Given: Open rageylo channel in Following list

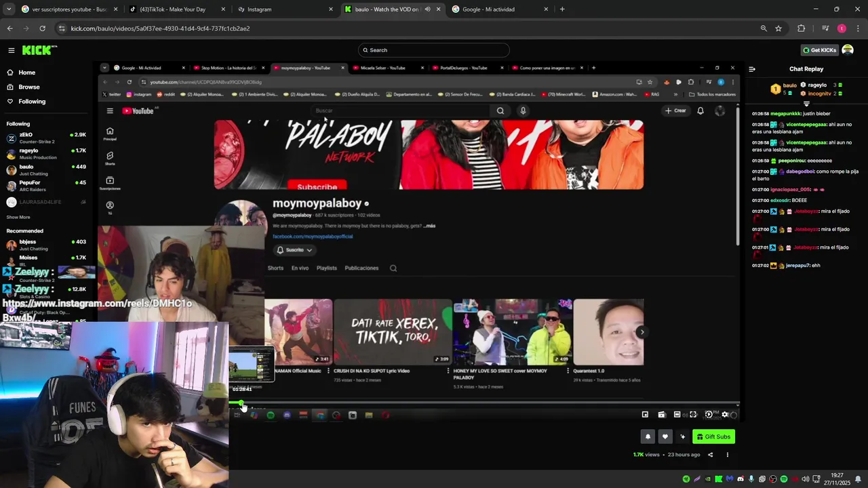Looking at the screenshot, I should (x=46, y=154).
